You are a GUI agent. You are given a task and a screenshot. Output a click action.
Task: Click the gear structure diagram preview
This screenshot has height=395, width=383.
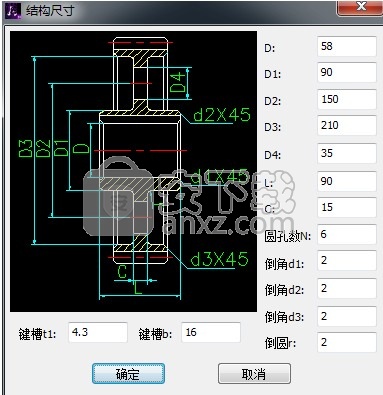point(133,171)
